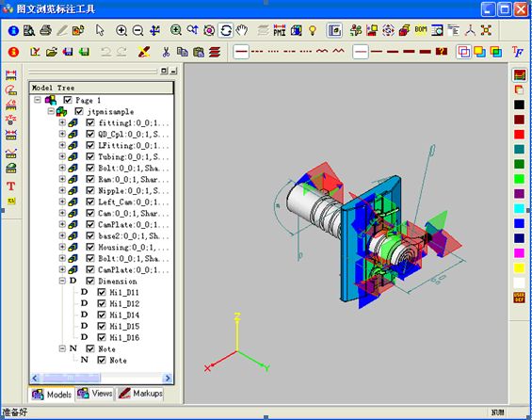Click the green save disk icon
The height and width of the screenshot is (420, 532).
pyautogui.click(x=84, y=52)
